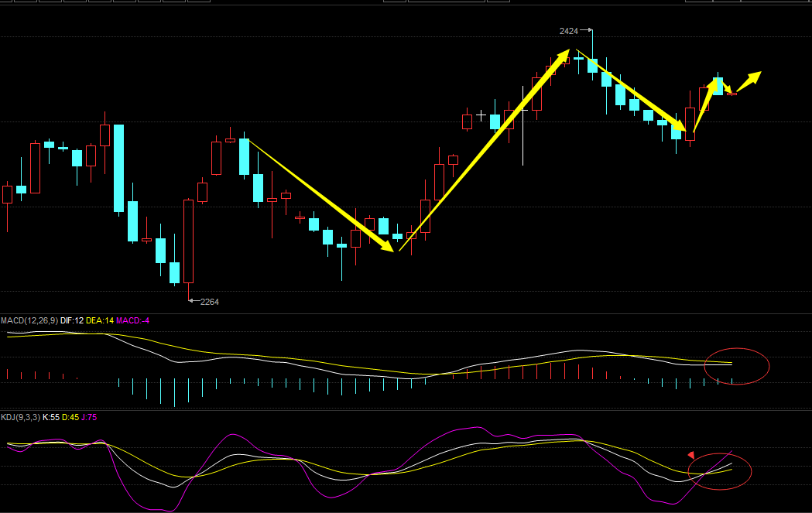
Task: Click the 2424 high price label
Action: click(568, 31)
